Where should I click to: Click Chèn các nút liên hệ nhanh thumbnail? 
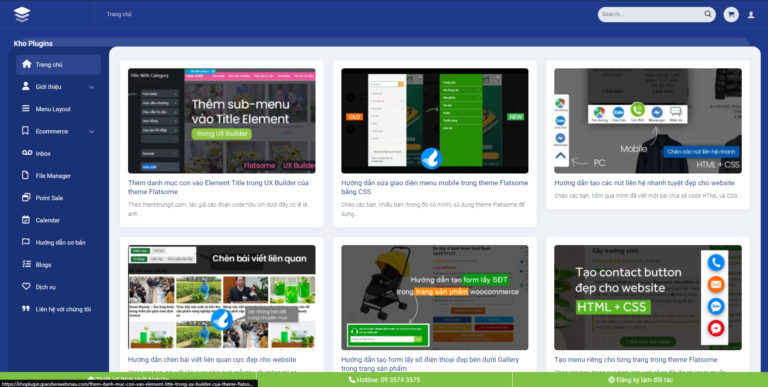(648, 121)
